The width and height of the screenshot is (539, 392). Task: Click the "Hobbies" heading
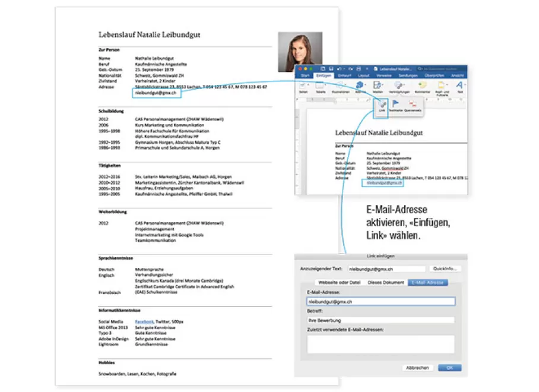(x=107, y=362)
